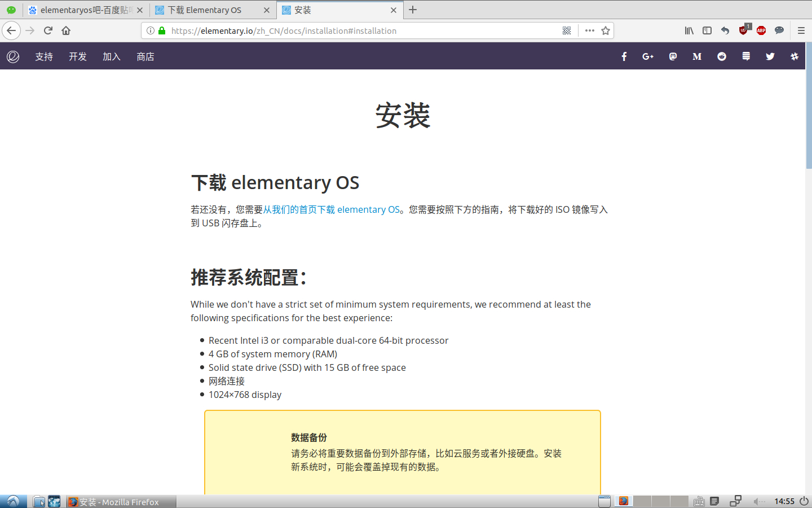Open the Stack Exchange icon link
Screen dimensions: 812x508
tap(746, 56)
